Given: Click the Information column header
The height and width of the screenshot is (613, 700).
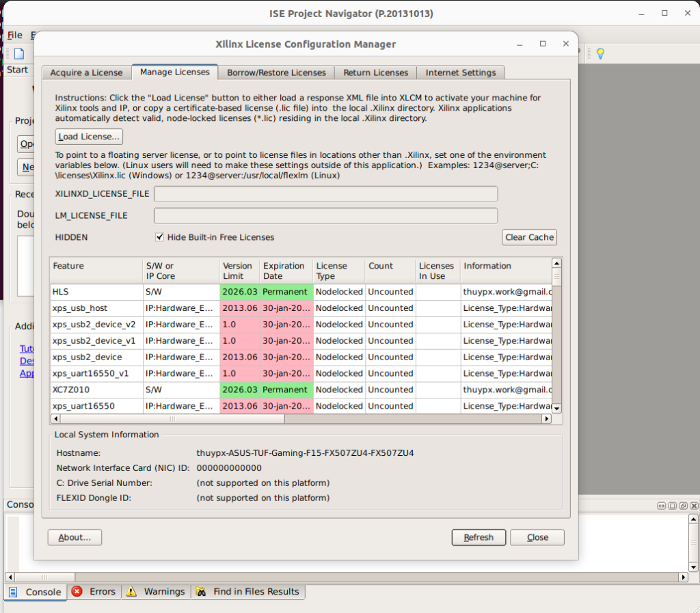Looking at the screenshot, I should [x=507, y=271].
